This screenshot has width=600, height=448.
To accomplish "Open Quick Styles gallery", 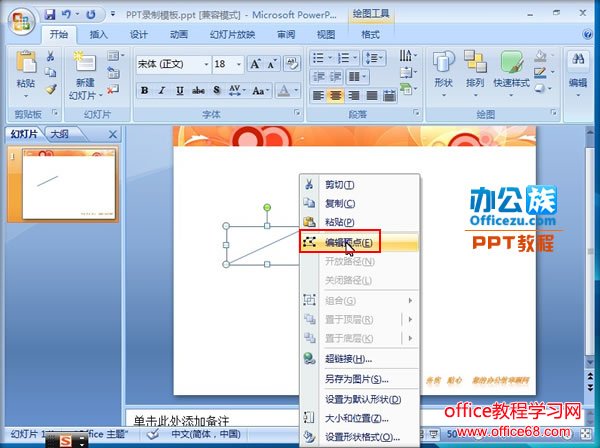I will point(512,73).
